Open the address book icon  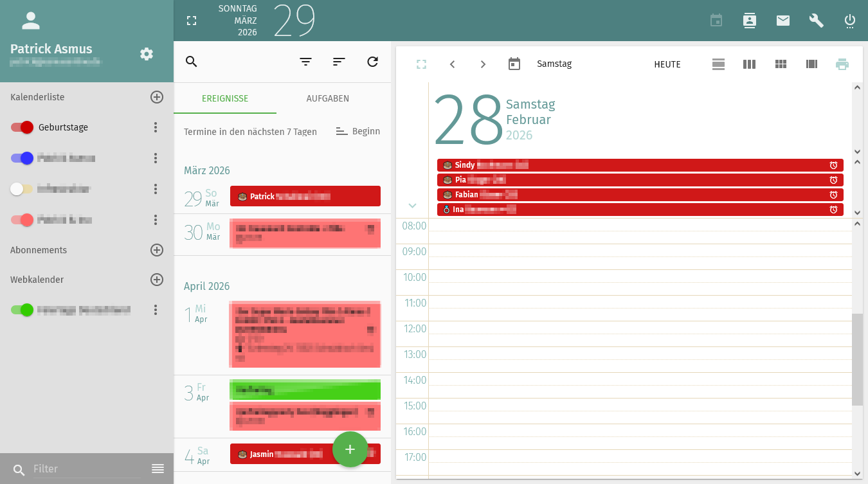[749, 21]
